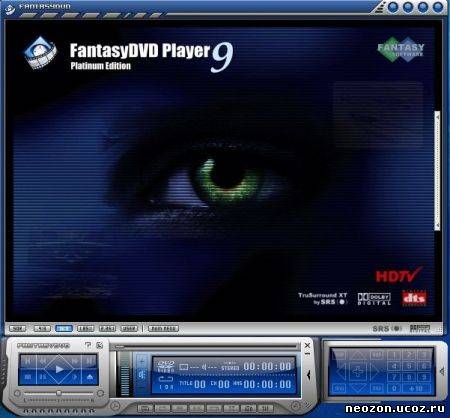Select number 5 on the numeric keypad

[x=409, y=366]
